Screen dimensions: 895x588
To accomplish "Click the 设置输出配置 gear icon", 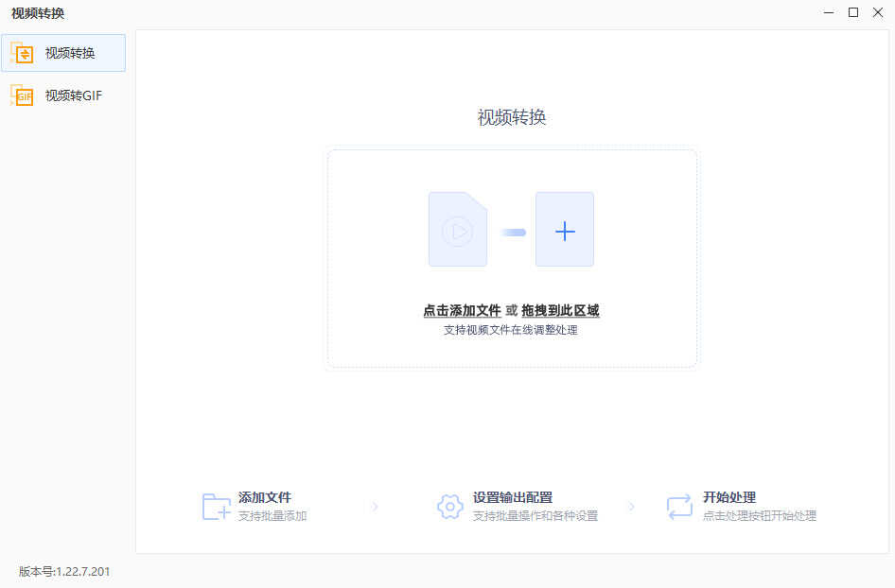I will tap(450, 507).
